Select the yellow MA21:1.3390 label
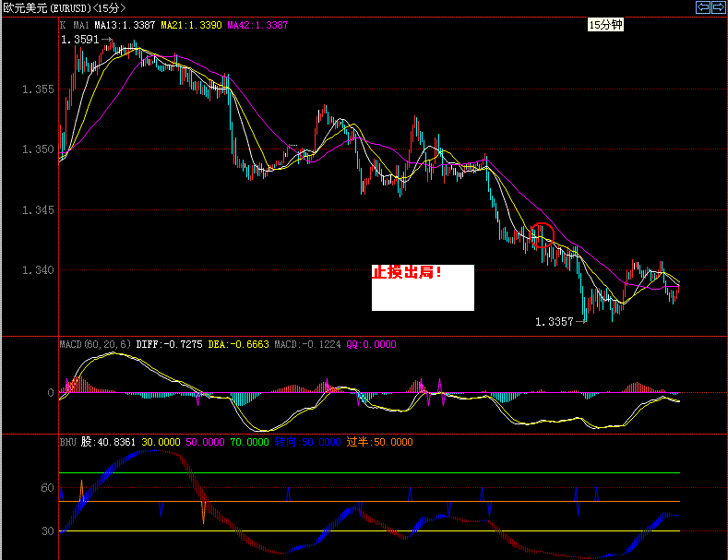 tap(191, 25)
